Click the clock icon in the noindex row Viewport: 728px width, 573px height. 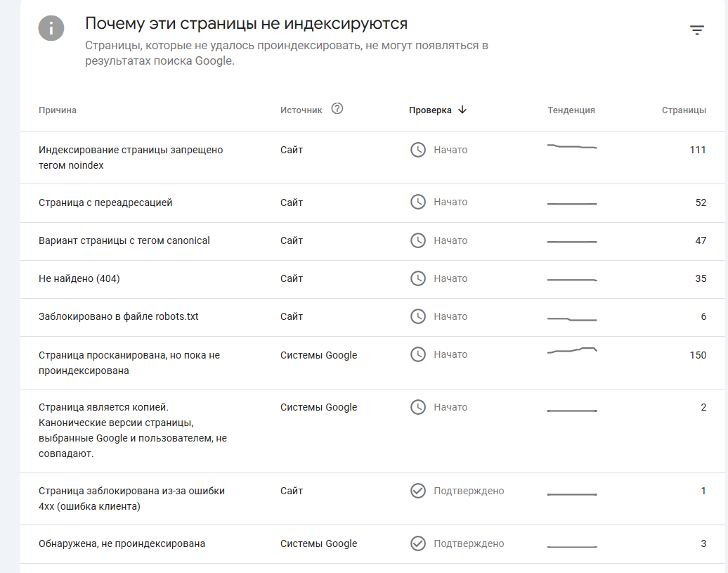[418, 150]
